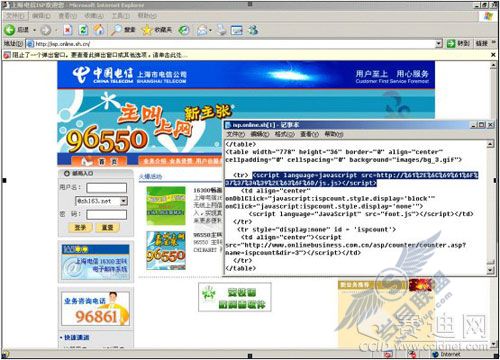Go to the Home page icon
The image size is (500, 360).
[99, 30]
